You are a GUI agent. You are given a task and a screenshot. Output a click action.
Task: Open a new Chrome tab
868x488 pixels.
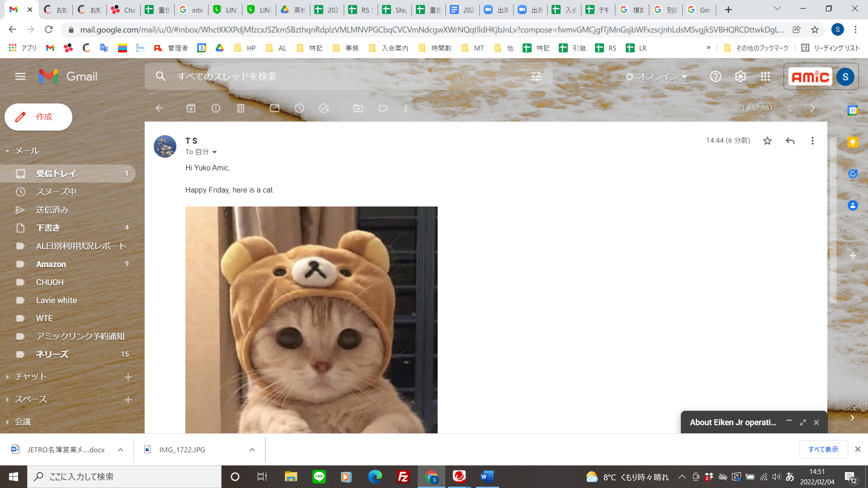click(728, 9)
